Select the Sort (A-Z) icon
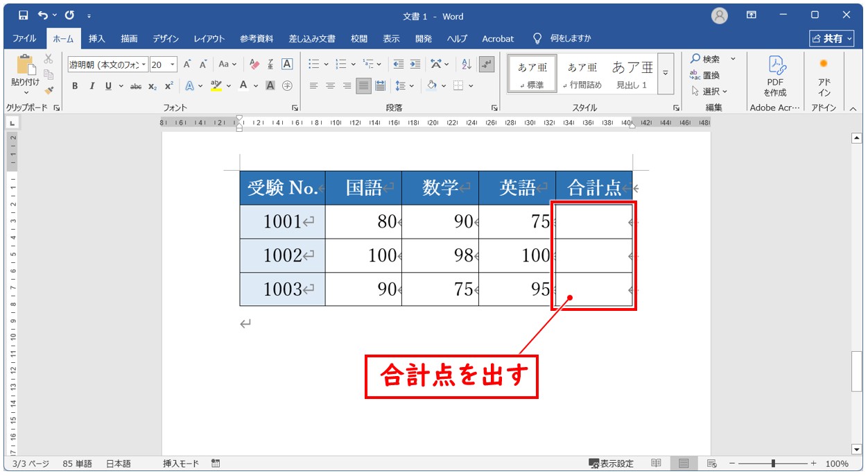Image resolution: width=868 pixels, height=476 pixels. (467, 65)
